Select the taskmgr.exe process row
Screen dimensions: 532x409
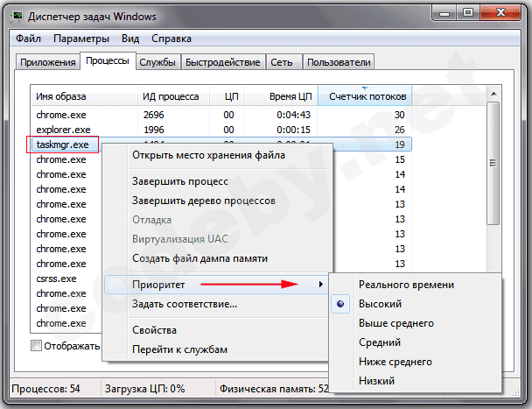pos(221,145)
